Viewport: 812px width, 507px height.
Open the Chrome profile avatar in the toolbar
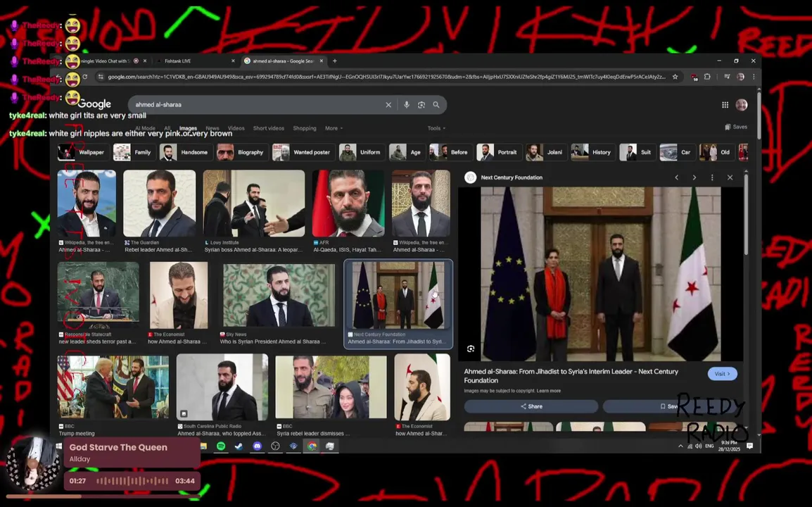click(740, 77)
